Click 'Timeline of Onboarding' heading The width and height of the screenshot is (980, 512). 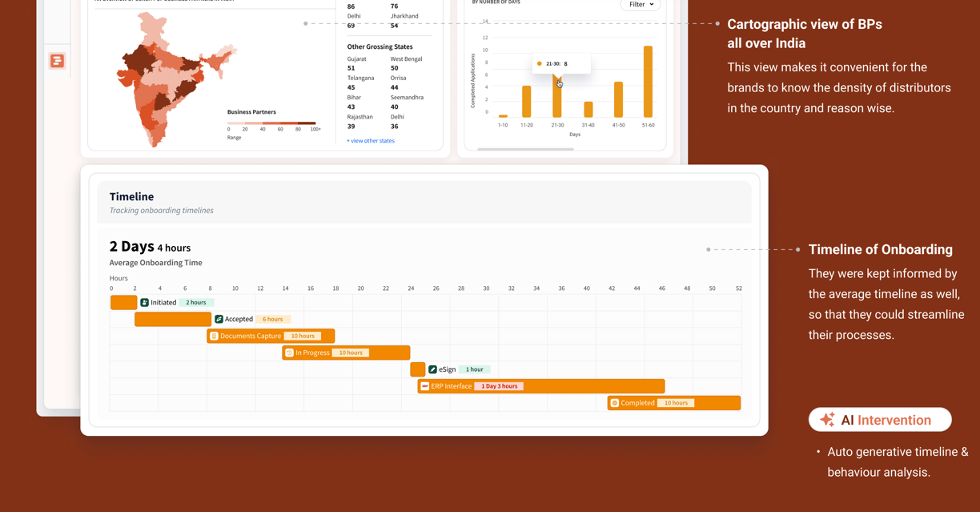tap(881, 249)
